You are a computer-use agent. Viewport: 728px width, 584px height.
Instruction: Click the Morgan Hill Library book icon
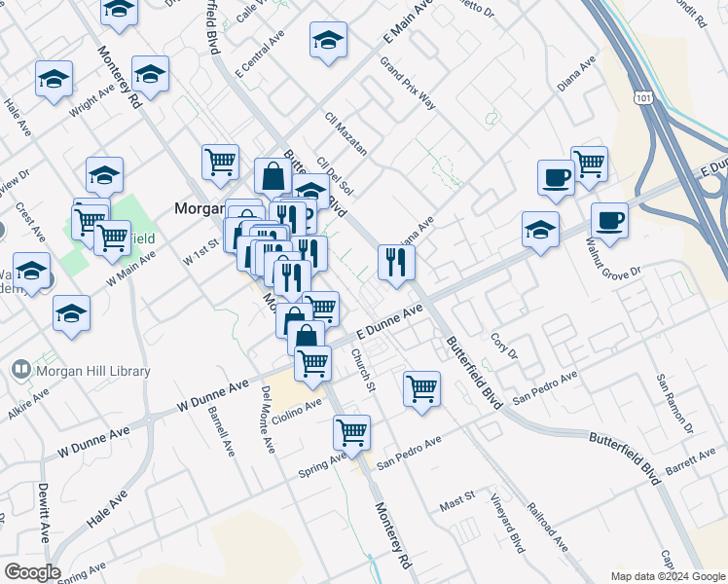[x=21, y=370]
